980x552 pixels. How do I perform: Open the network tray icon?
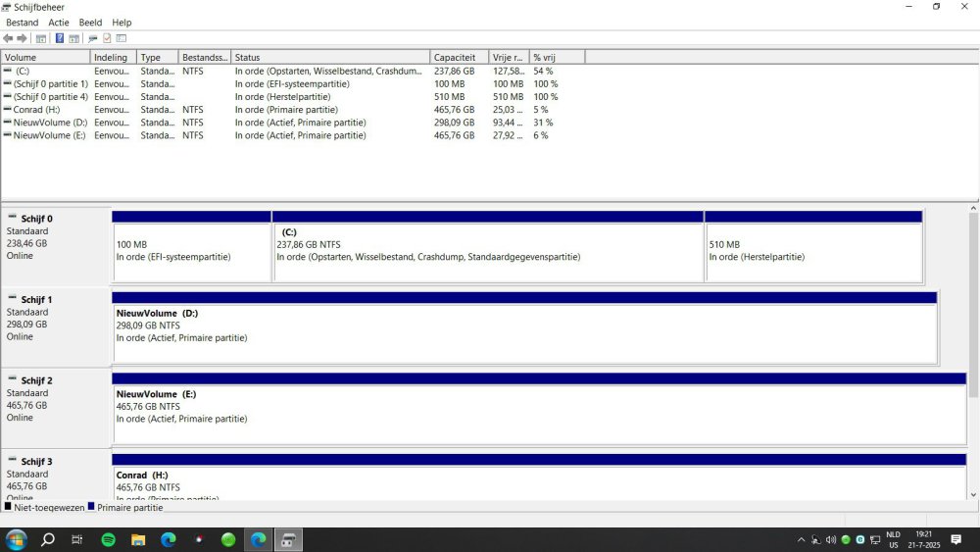(875, 539)
